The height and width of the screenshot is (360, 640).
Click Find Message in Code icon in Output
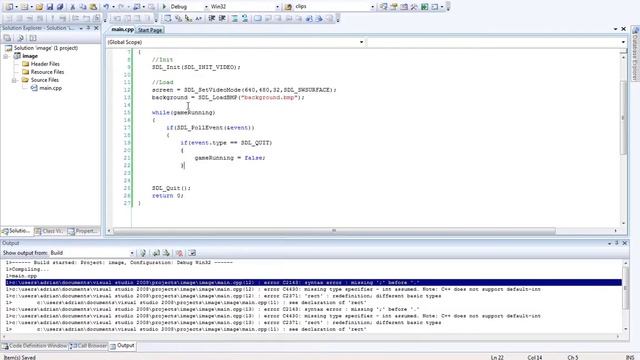pos(143,253)
